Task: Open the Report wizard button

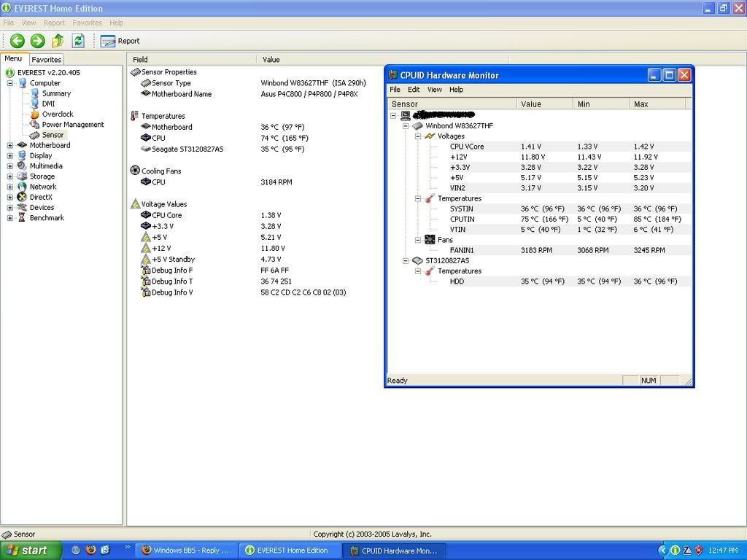Action: tap(120, 41)
